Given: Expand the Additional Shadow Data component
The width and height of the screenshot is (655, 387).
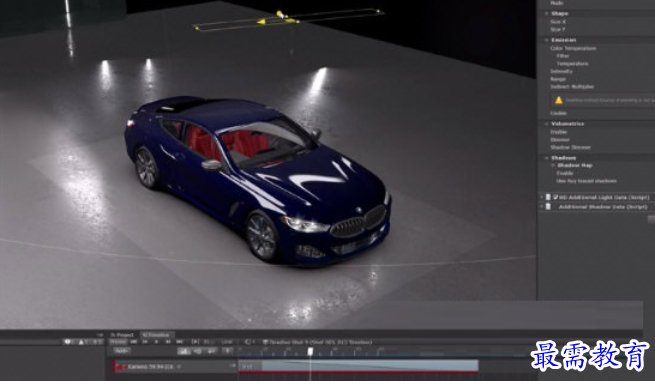Looking at the screenshot, I should (542, 207).
